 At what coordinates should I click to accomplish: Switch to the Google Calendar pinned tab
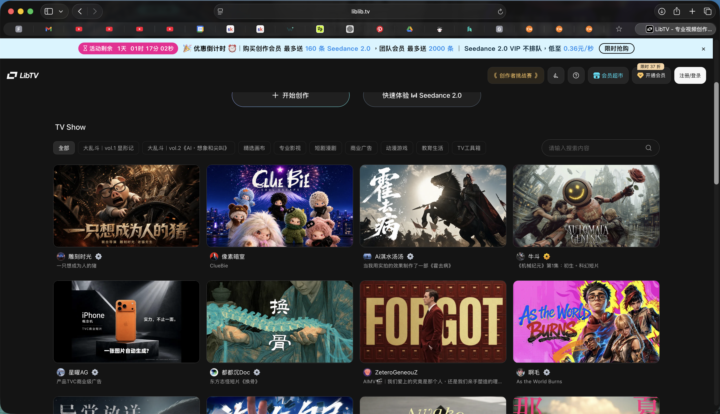200,29
